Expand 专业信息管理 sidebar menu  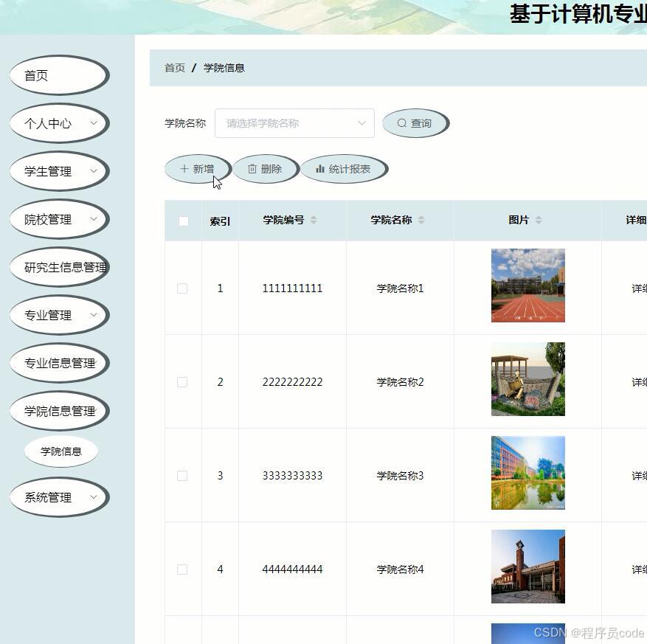[60, 363]
